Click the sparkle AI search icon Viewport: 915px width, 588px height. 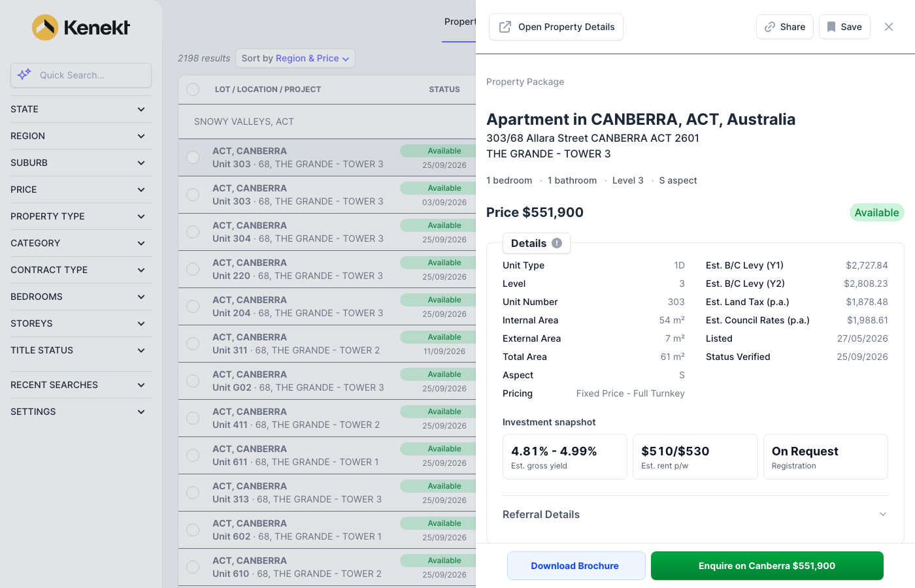click(x=24, y=74)
